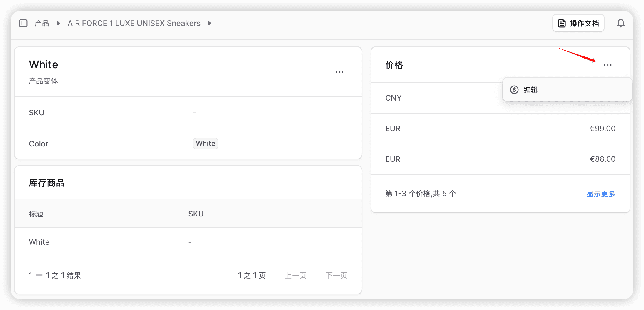Open the White variant three-dot menu
Image resolution: width=644 pixels, height=310 pixels.
click(339, 72)
